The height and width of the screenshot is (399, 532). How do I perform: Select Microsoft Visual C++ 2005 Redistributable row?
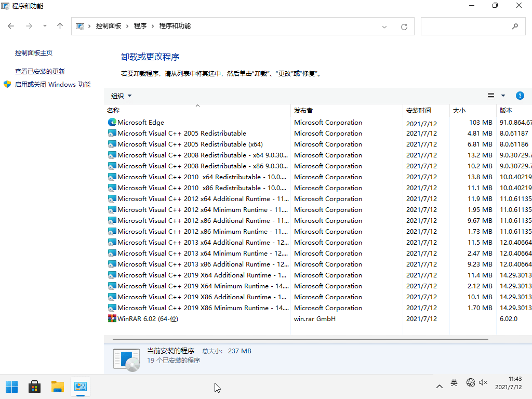coord(318,134)
